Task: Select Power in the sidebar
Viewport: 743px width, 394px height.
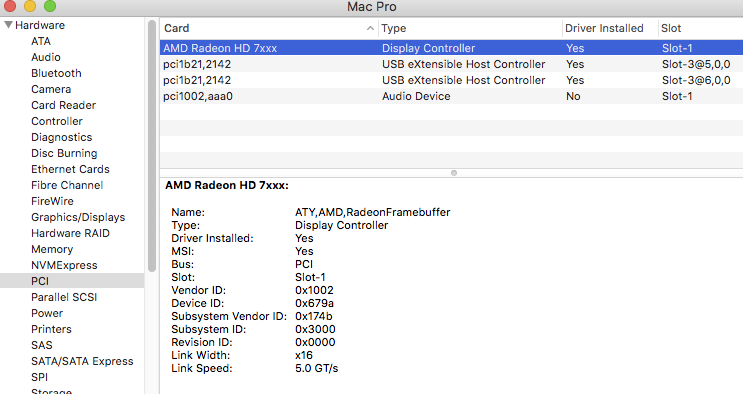Action: (47, 313)
